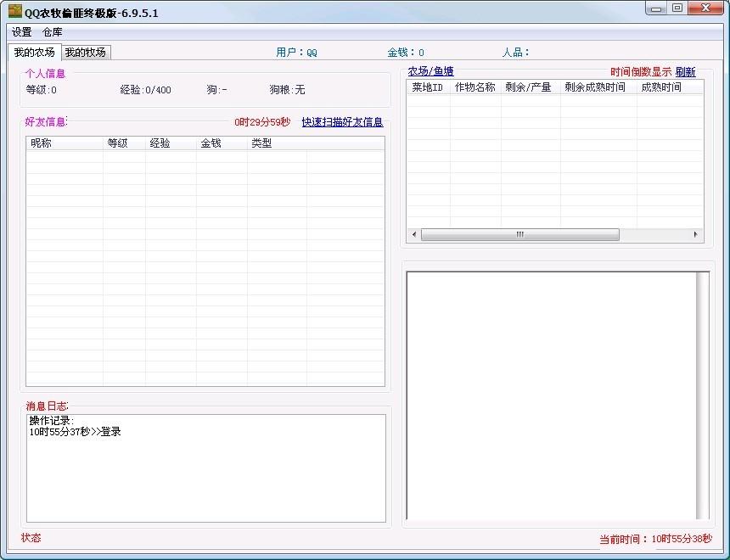Switch to 我的农场 tab

(35, 52)
